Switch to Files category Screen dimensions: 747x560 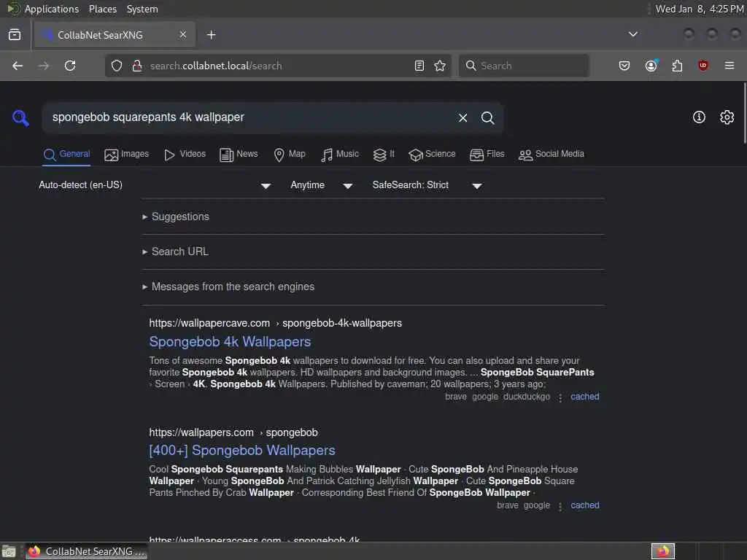point(487,155)
